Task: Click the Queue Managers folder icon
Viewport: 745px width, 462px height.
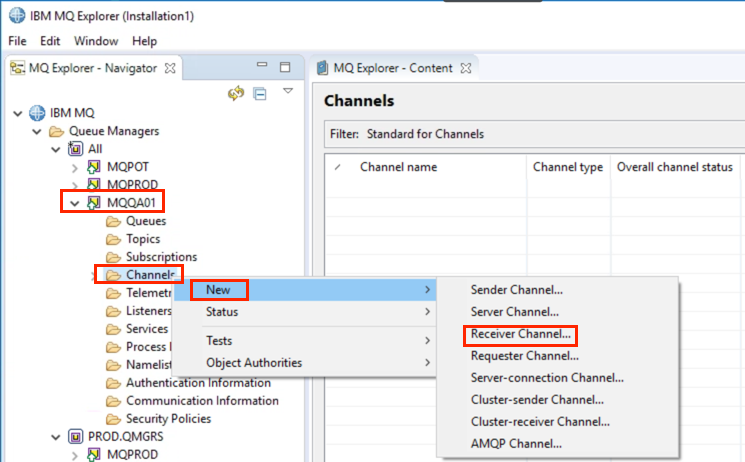Action: (x=57, y=131)
